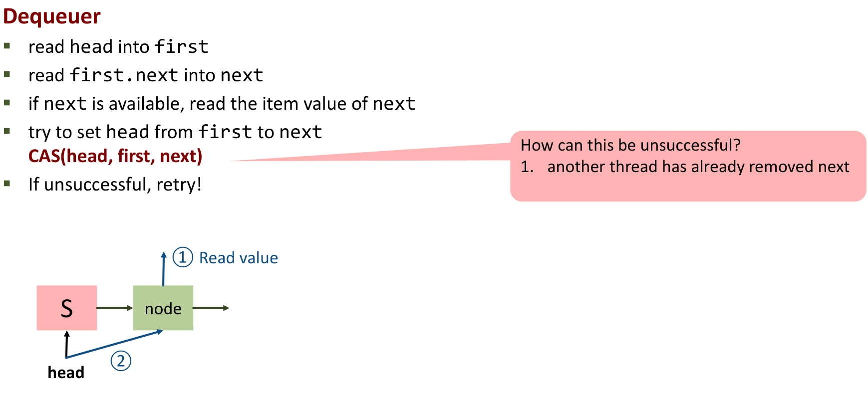Click the bullet beside 'If unsuccessful, retry!'

point(7,184)
